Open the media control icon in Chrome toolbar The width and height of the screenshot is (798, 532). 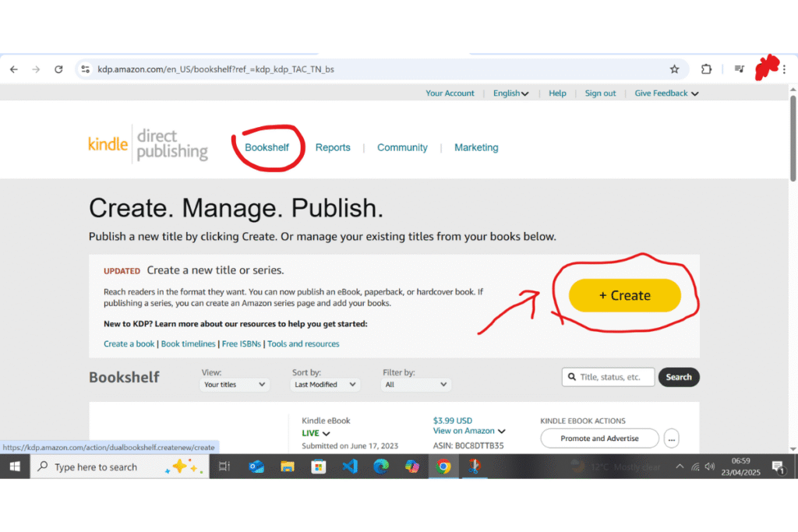[740, 69]
